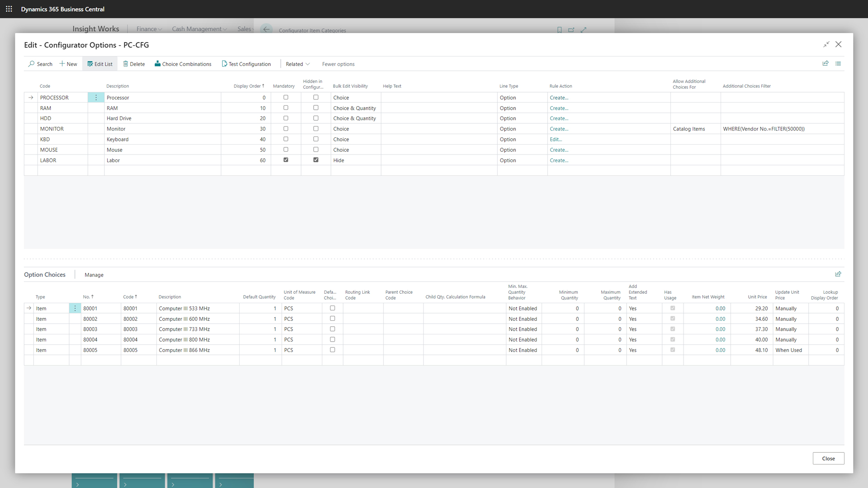Expand the Finance navigation menu
Image resolution: width=868 pixels, height=488 pixels.
point(149,29)
